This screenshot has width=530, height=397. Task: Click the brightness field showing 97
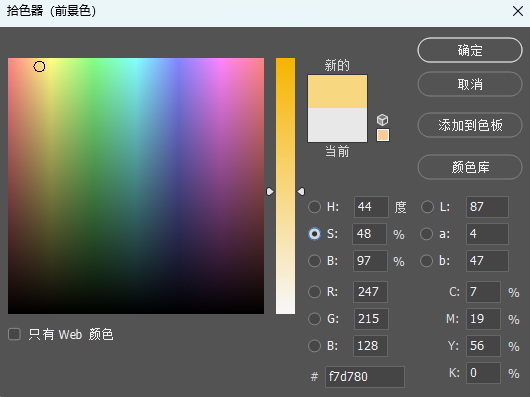370,261
